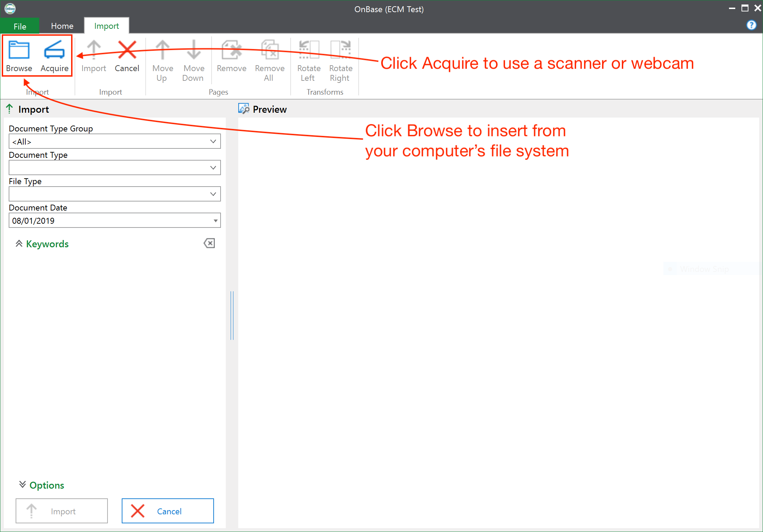Click the ribbon Import upload arrow

(x=94, y=50)
